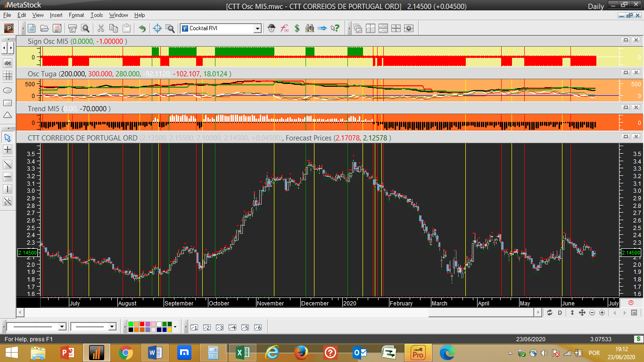Select the text 'abc' annotation tool
This screenshot has height=362, width=644.
(x=8, y=63)
